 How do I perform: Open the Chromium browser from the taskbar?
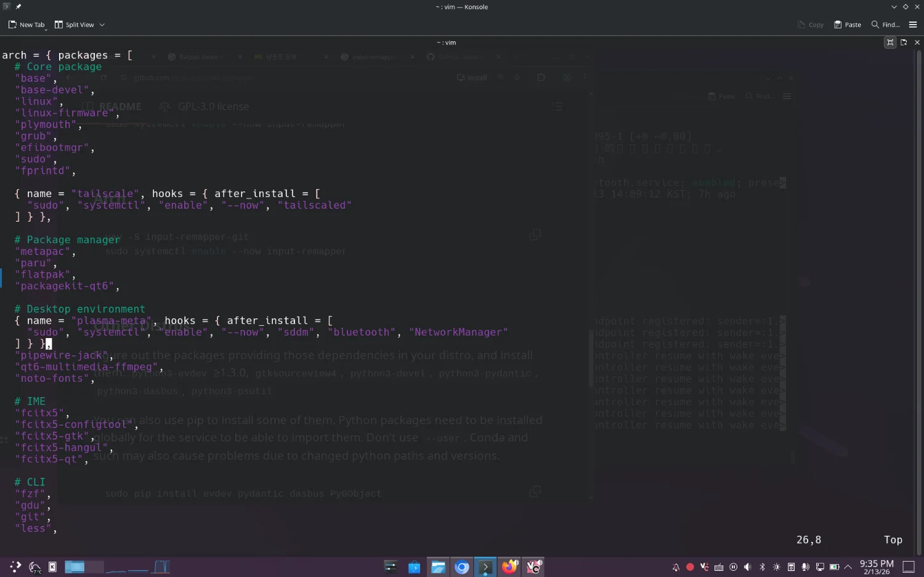(461, 567)
